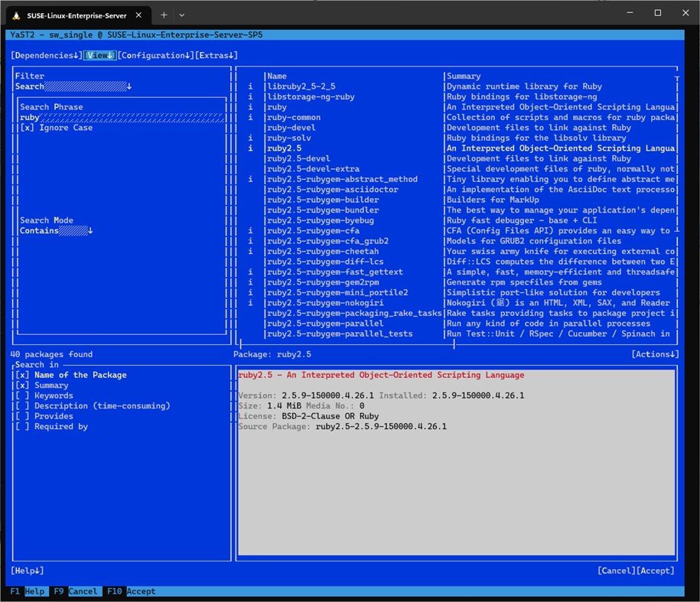Open the Dependencies menu
The width and height of the screenshot is (700, 602).
47,55
